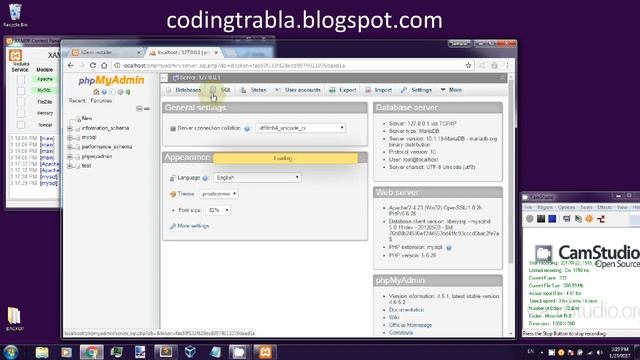Click the help icon next to Server connection collation

[247, 129]
